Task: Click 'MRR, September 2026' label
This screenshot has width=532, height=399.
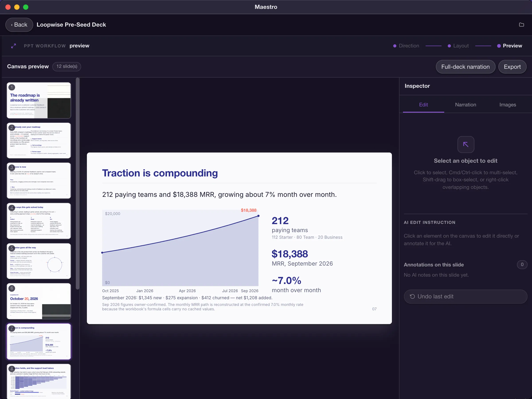Action: pyautogui.click(x=302, y=264)
